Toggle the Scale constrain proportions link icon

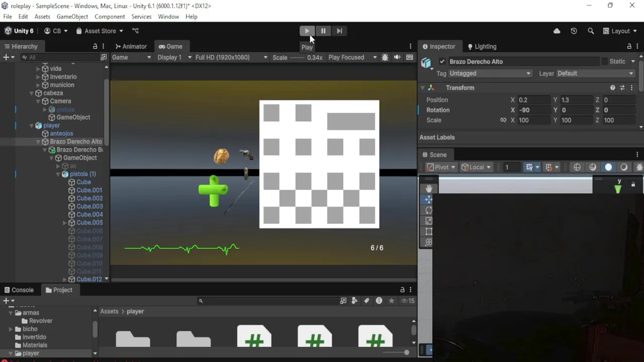(x=503, y=120)
